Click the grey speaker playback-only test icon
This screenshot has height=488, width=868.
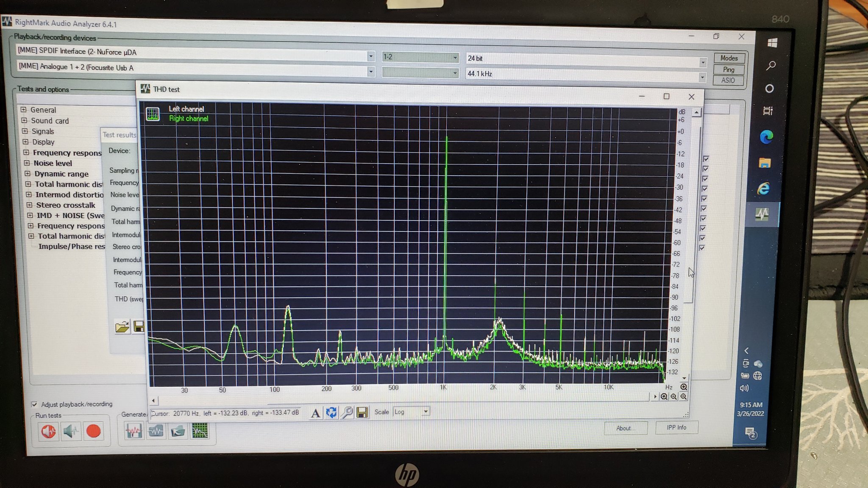pos(71,431)
